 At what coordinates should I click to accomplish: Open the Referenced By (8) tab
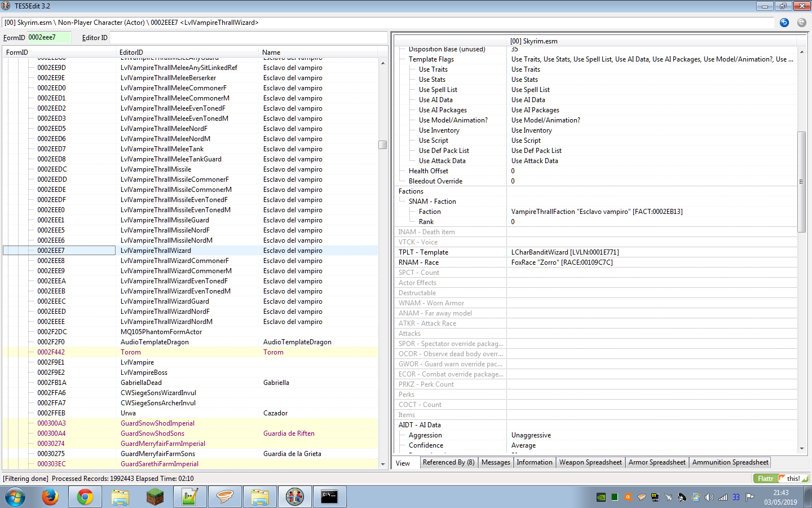point(449,462)
